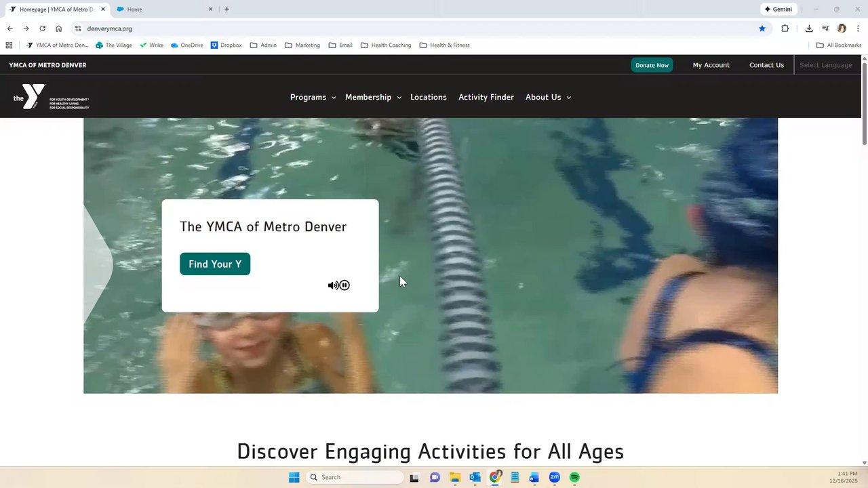Open the Marketing bookmarks folder

coord(302,45)
